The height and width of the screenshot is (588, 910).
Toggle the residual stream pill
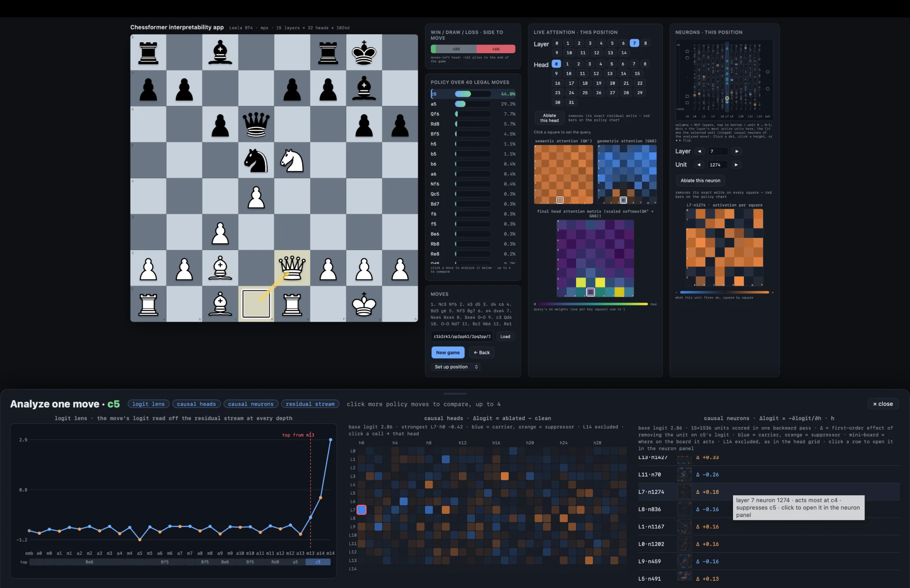pos(310,404)
